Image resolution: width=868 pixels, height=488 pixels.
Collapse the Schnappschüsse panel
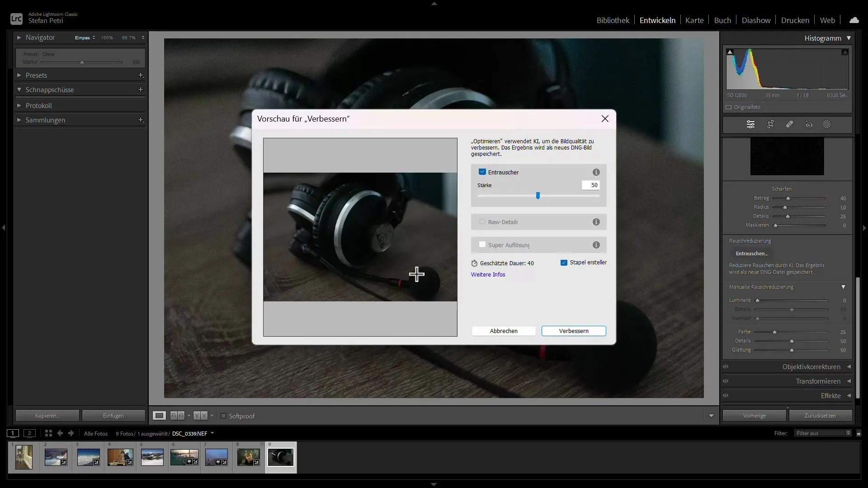click(x=19, y=89)
